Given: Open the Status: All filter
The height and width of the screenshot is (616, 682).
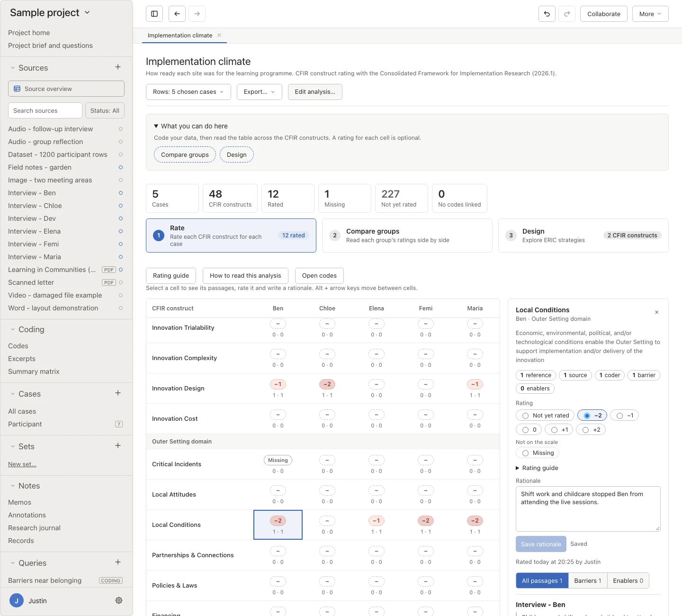Looking at the screenshot, I should [105, 110].
